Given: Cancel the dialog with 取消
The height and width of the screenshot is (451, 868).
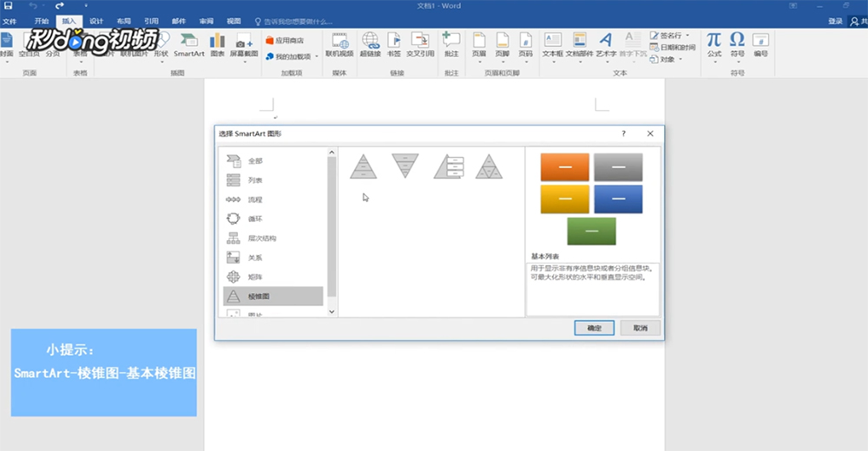Looking at the screenshot, I should point(641,328).
